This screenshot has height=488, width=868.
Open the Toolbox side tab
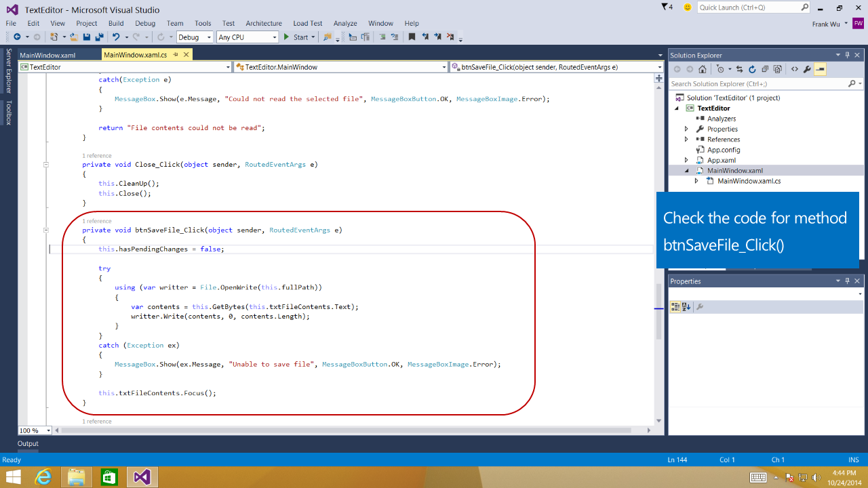pos(8,113)
